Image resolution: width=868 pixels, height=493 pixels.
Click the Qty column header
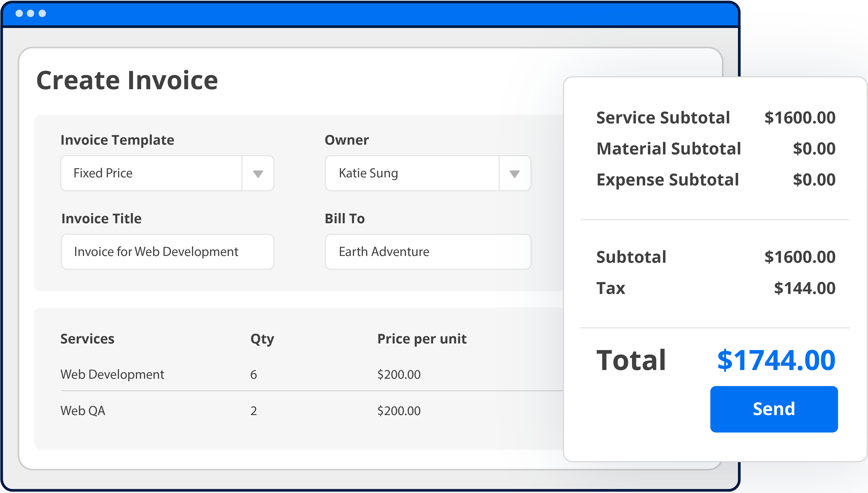coord(262,339)
